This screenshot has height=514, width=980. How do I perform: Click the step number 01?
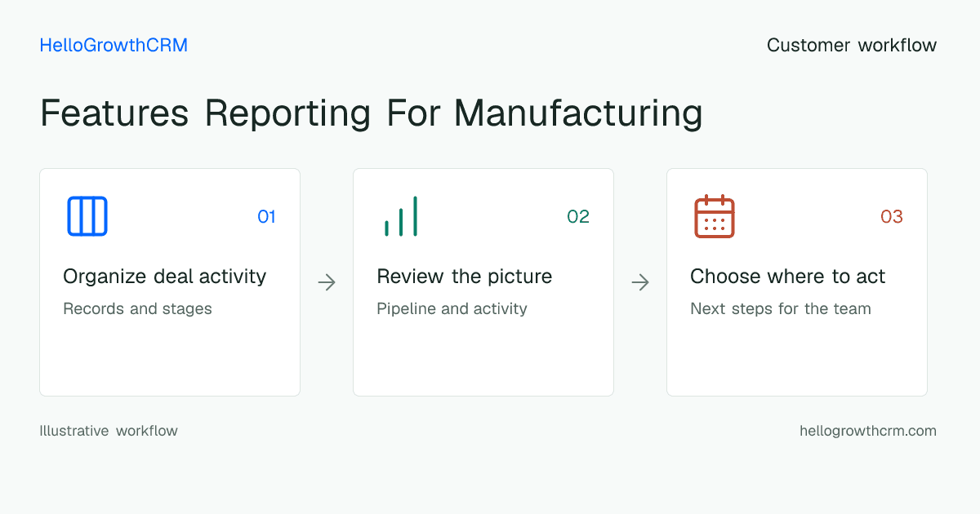click(266, 216)
